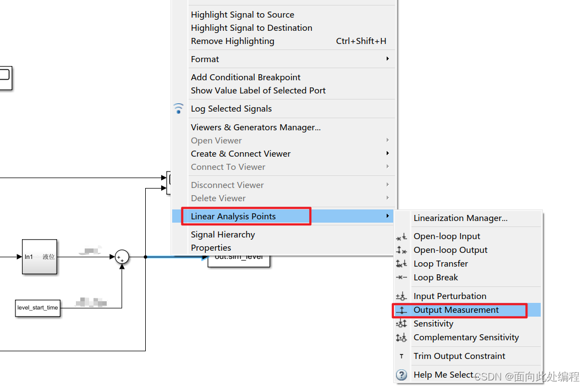This screenshot has height=387, width=588.
Task: Click the Trim Output Constraint T icon
Action: [x=401, y=356]
